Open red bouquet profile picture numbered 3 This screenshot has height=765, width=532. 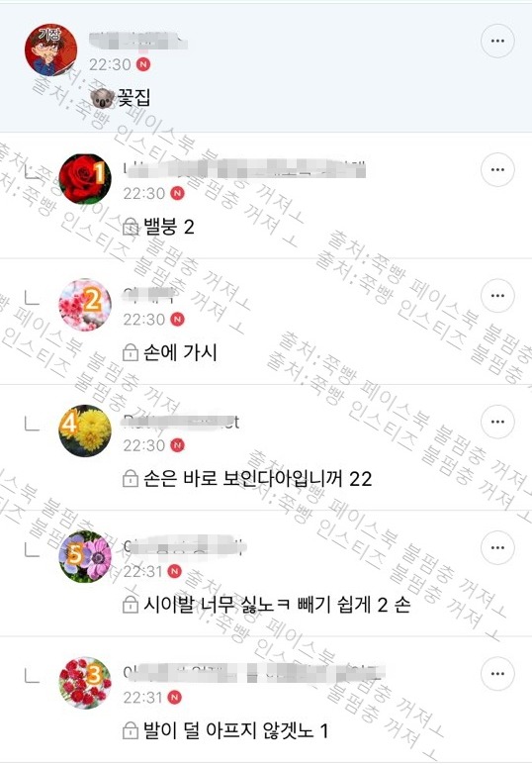85,683
